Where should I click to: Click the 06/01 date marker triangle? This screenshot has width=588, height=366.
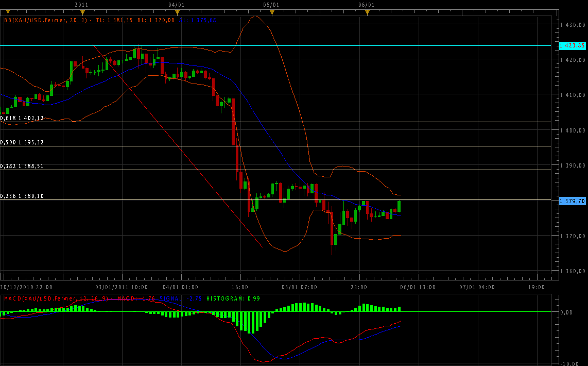point(367,12)
